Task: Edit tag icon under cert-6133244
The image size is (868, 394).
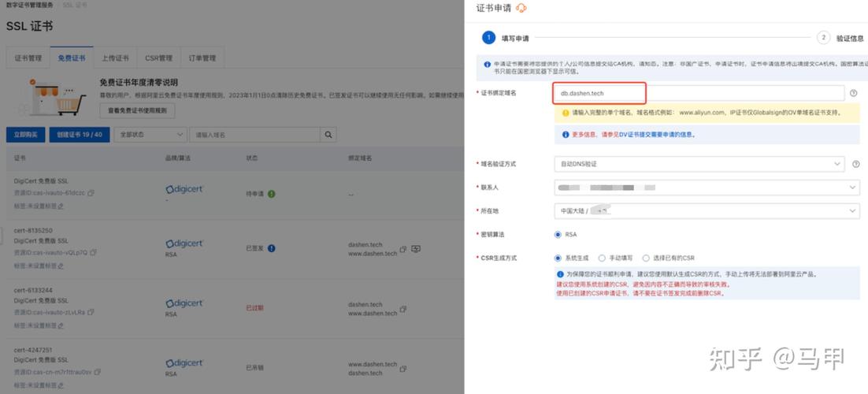Action: point(61,326)
